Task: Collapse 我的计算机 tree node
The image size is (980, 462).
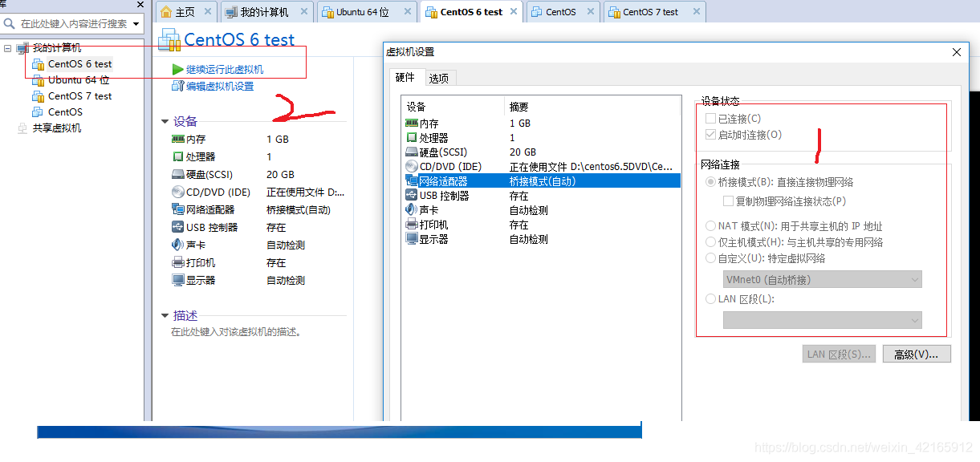Action: point(8,48)
